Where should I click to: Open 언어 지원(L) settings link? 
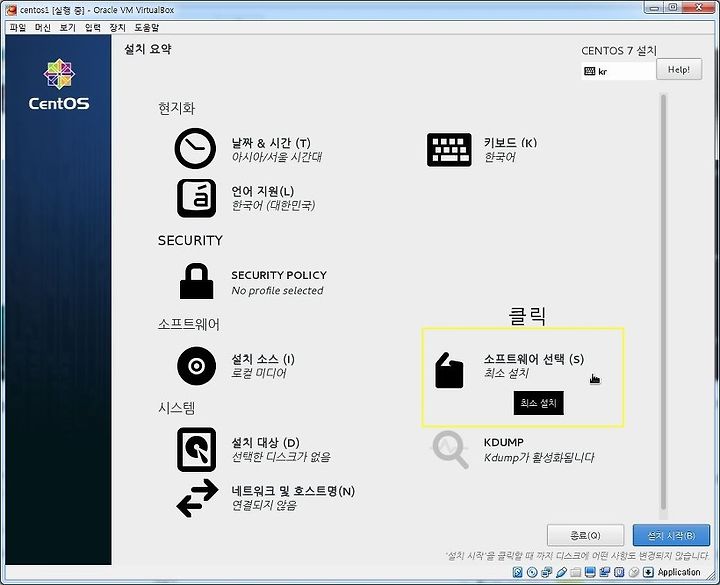pyautogui.click(x=263, y=191)
